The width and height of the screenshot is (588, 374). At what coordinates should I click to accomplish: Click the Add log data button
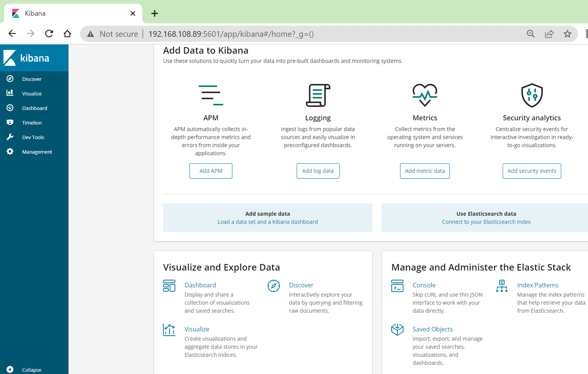318,171
